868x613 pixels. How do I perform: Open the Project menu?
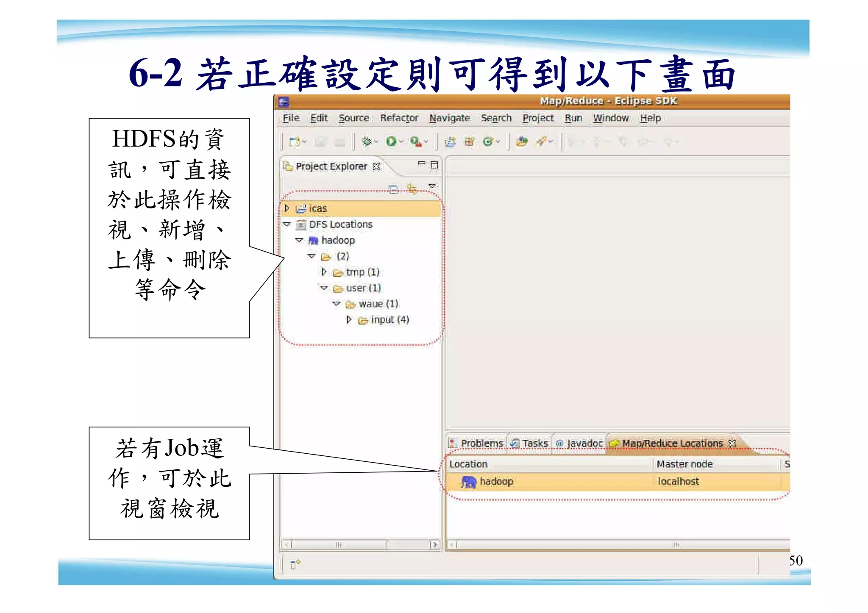click(538, 118)
